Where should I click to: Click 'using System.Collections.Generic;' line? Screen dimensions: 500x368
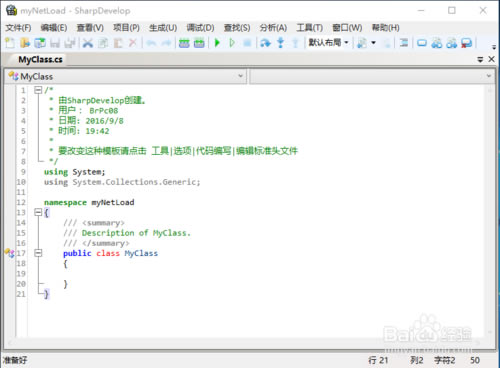pos(122,182)
